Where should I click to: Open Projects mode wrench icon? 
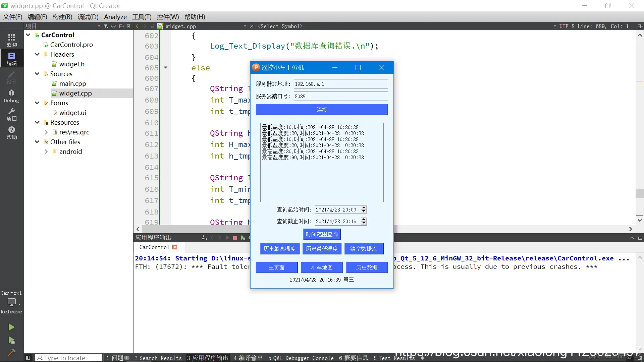pyautogui.click(x=11, y=114)
